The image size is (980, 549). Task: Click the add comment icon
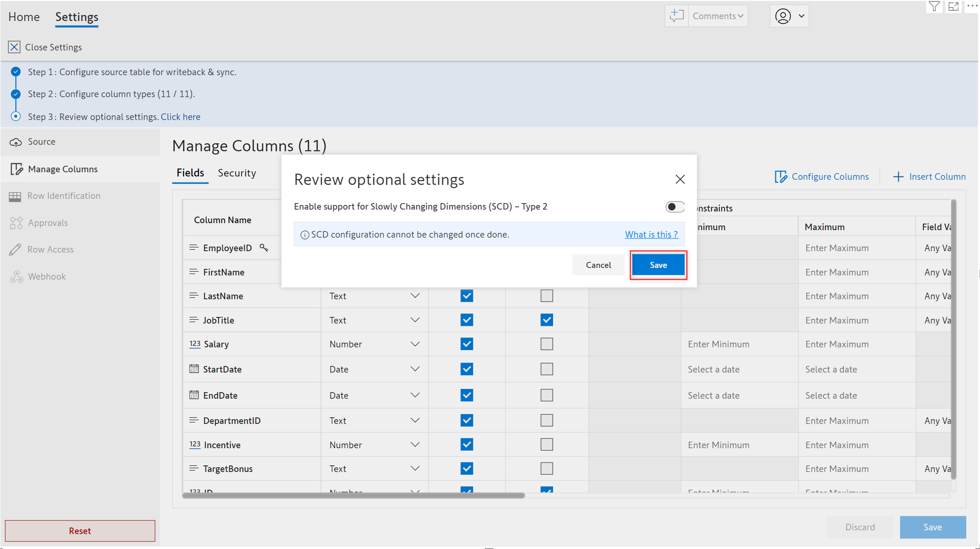676,16
